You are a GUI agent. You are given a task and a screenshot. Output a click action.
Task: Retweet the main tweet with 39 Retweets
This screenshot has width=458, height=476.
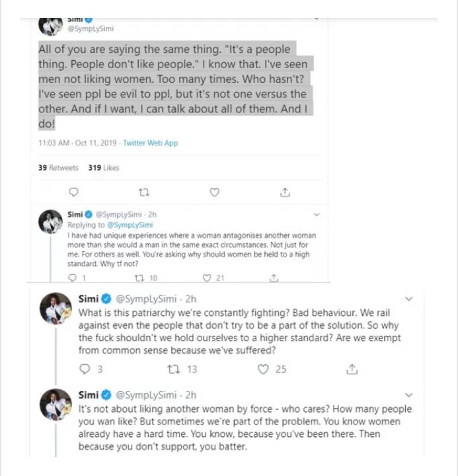[x=145, y=192]
